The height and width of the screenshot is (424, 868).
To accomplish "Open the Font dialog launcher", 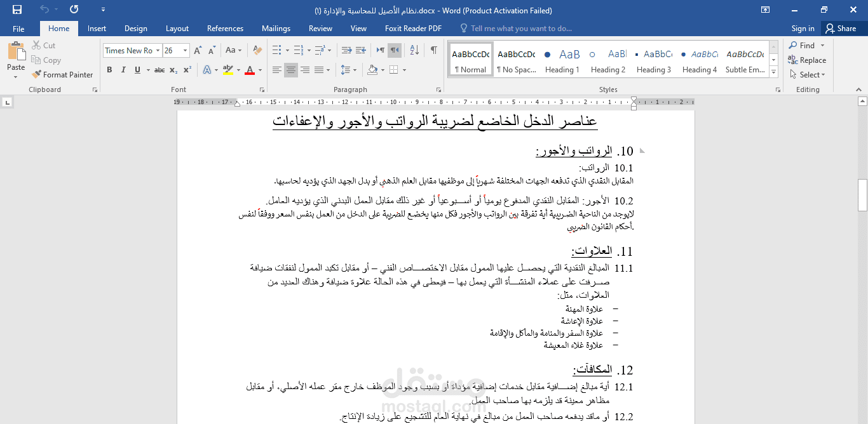I will pos(261,90).
